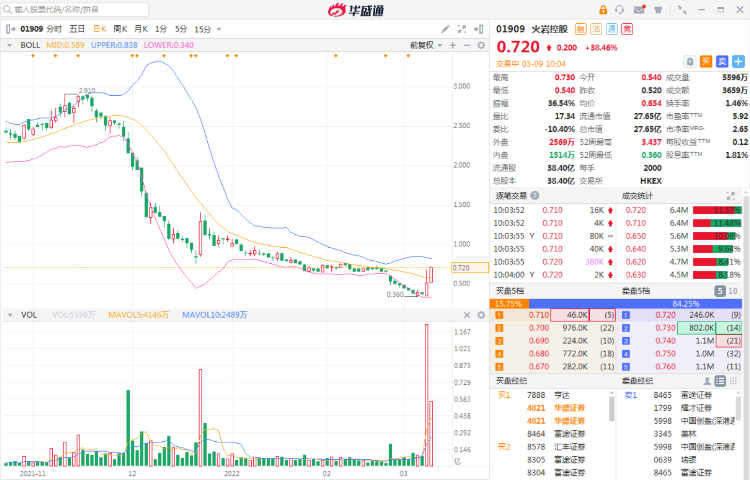The height and width of the screenshot is (480, 750).
Task: Open customer service headset icon
Action: pyautogui.click(x=620, y=10)
